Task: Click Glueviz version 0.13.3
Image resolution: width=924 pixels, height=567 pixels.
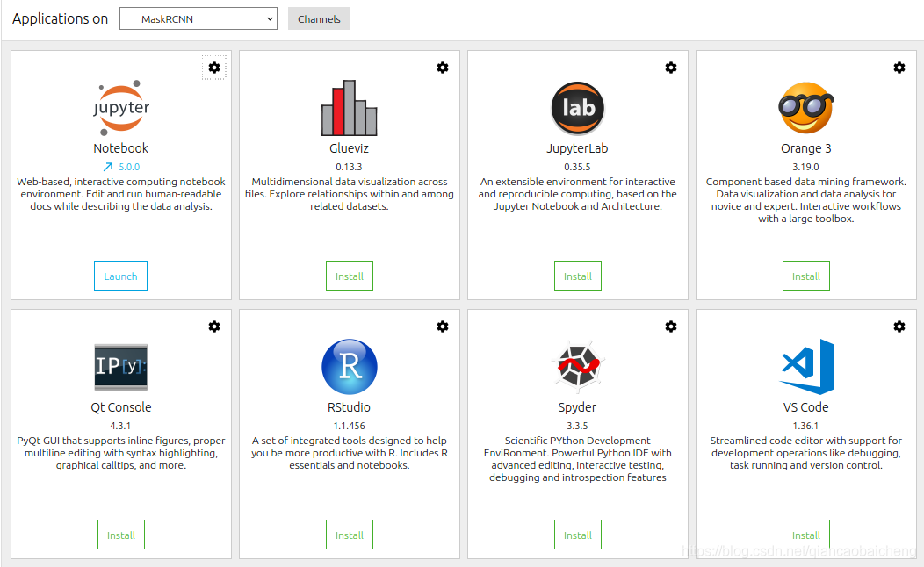Action: pyautogui.click(x=350, y=167)
